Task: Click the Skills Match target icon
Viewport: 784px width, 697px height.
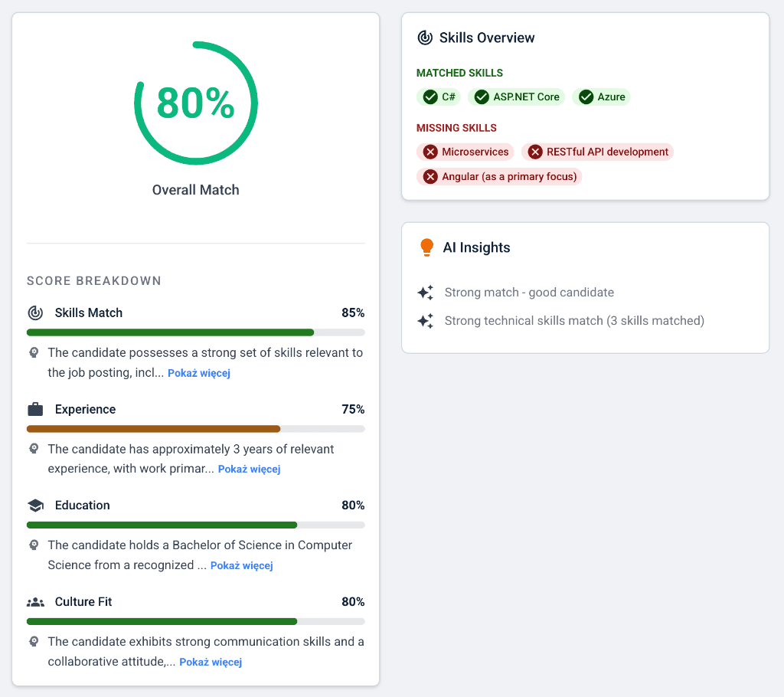Action: click(x=35, y=313)
